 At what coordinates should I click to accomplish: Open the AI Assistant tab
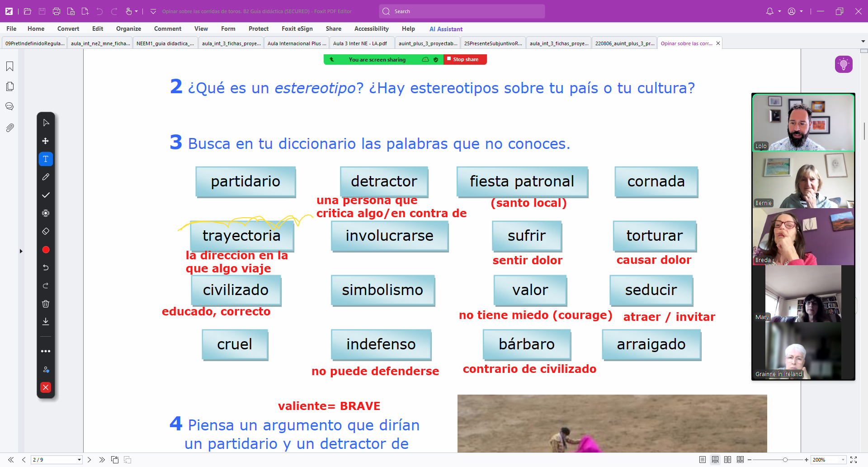coord(446,29)
